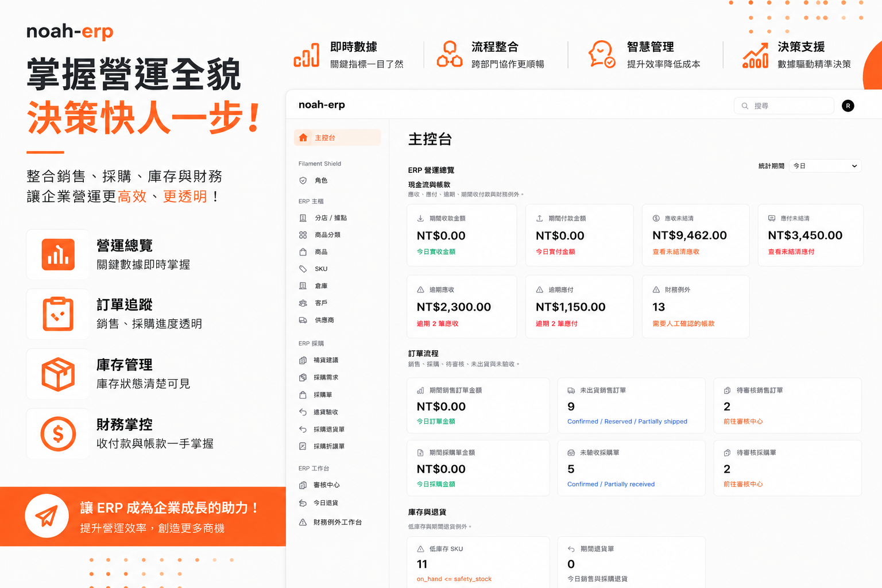Click the 營運總覽 bar chart icon

tap(58, 254)
